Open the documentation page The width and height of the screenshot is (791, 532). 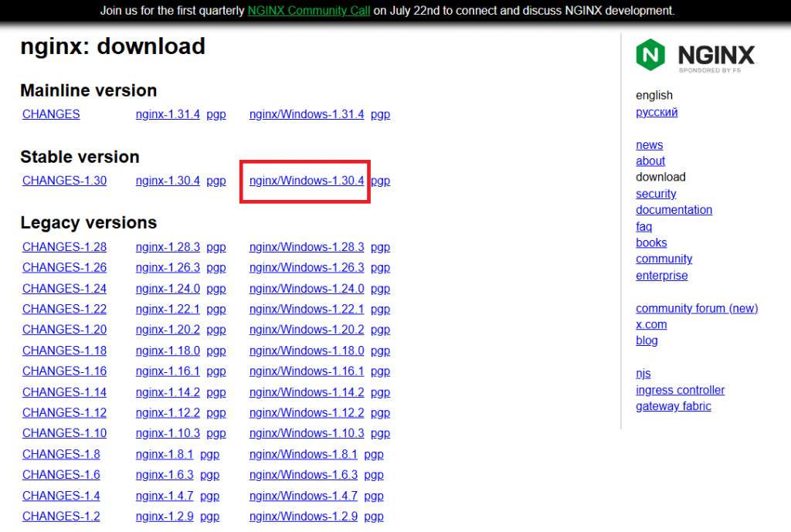pyautogui.click(x=674, y=210)
